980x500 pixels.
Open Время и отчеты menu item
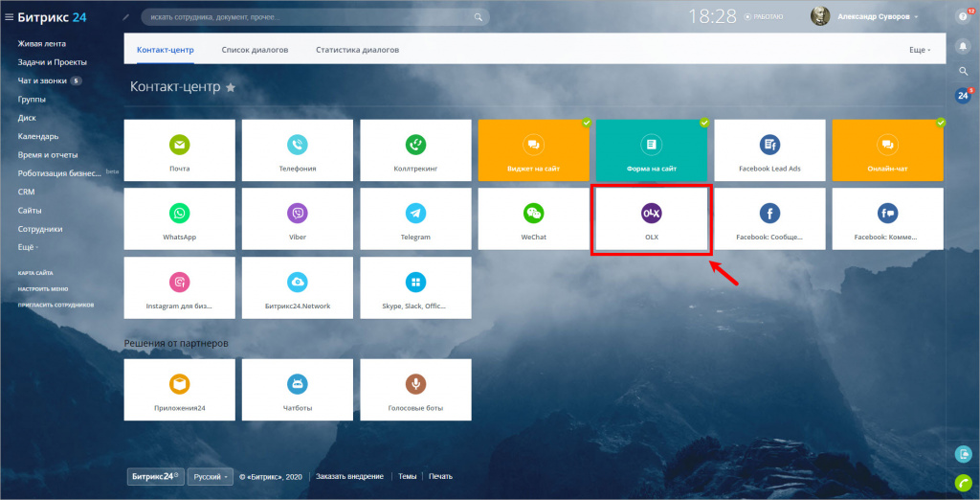48,154
